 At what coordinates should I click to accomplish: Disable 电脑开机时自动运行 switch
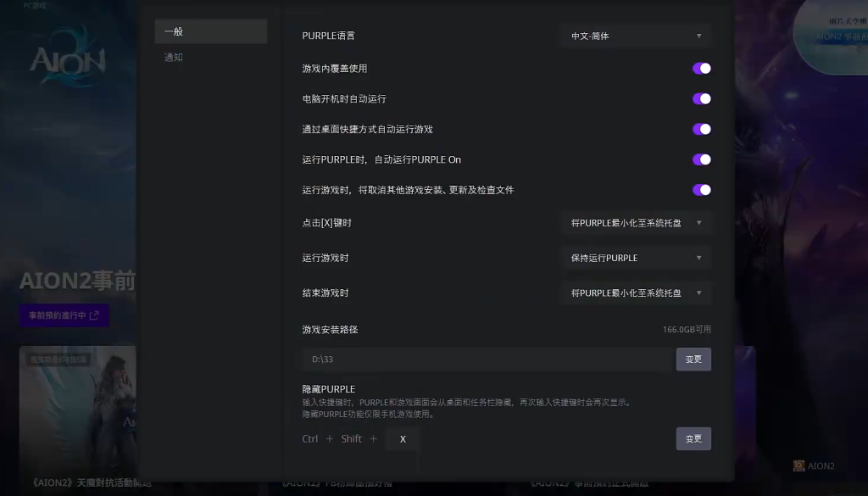tap(701, 99)
